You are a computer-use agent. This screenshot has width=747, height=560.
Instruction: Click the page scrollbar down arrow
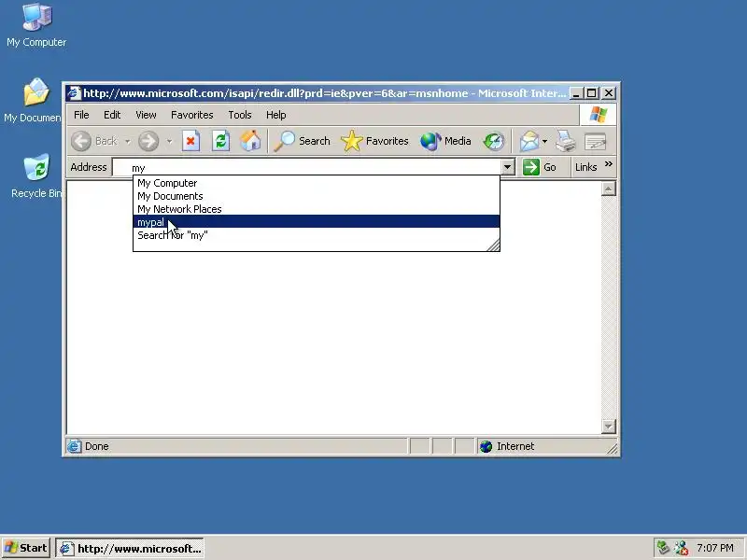[609, 427]
